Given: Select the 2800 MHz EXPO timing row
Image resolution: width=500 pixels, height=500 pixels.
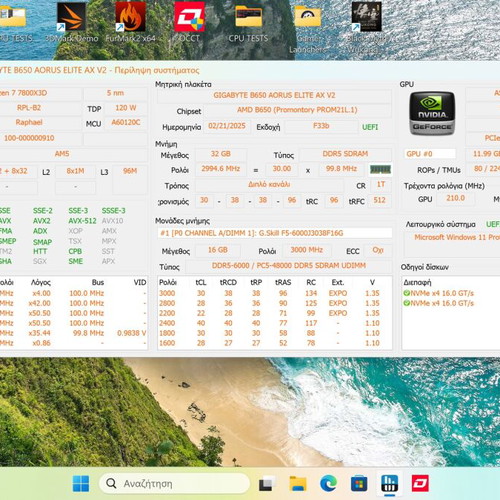Looking at the screenshot, I should tap(274, 303).
